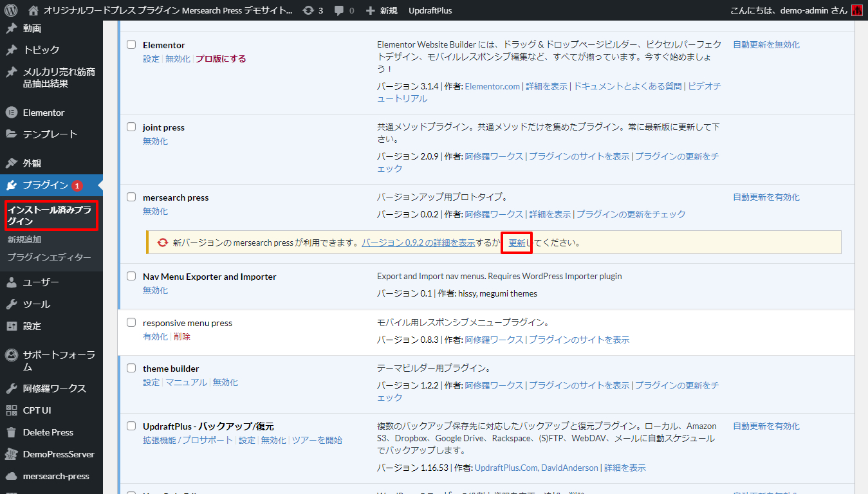Open the こんにちは、demo-admin さん account menu
The image size is (868, 494).
(x=797, y=10)
